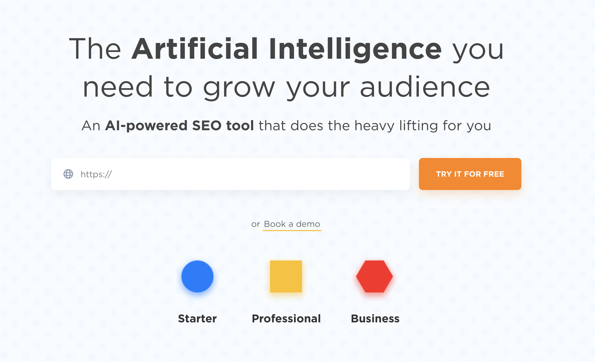Click the globe icon in the URL field
The image size is (595, 364).
[68, 174]
